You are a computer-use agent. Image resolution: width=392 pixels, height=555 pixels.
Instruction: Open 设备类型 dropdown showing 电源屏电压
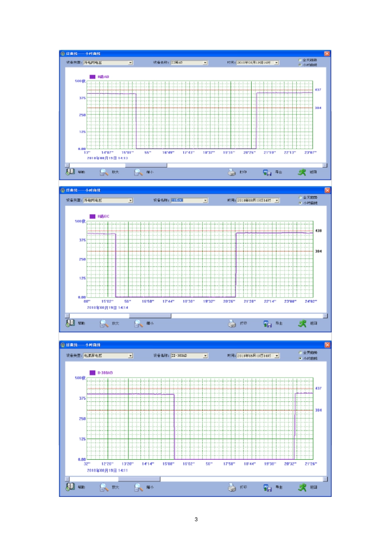click(x=108, y=356)
